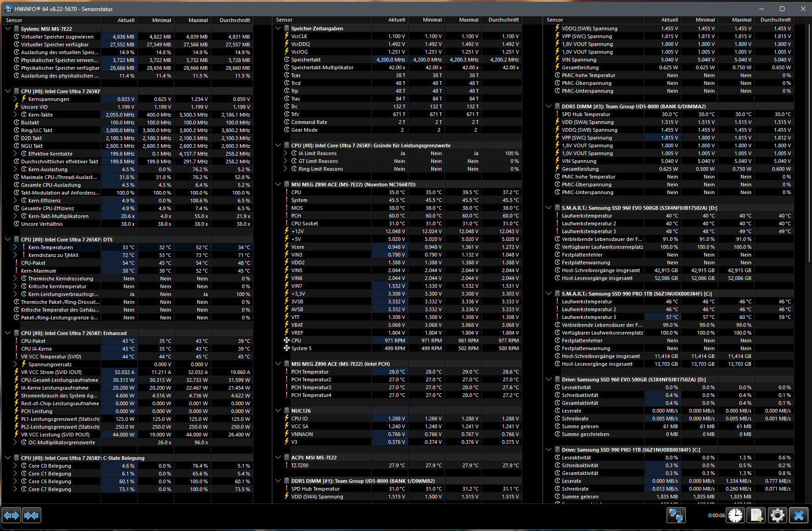The height and width of the screenshot is (531, 812).
Task: Select the CPU Socket temperature row
Action: pos(398,224)
